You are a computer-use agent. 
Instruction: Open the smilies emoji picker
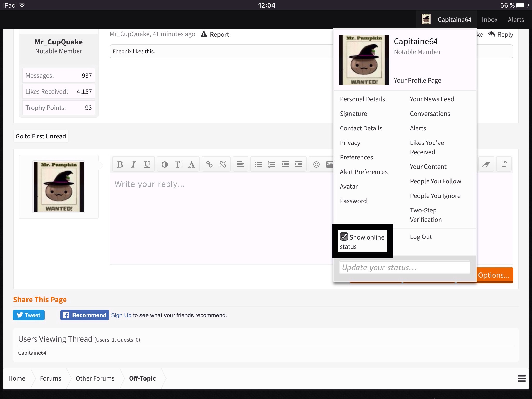coord(316,164)
